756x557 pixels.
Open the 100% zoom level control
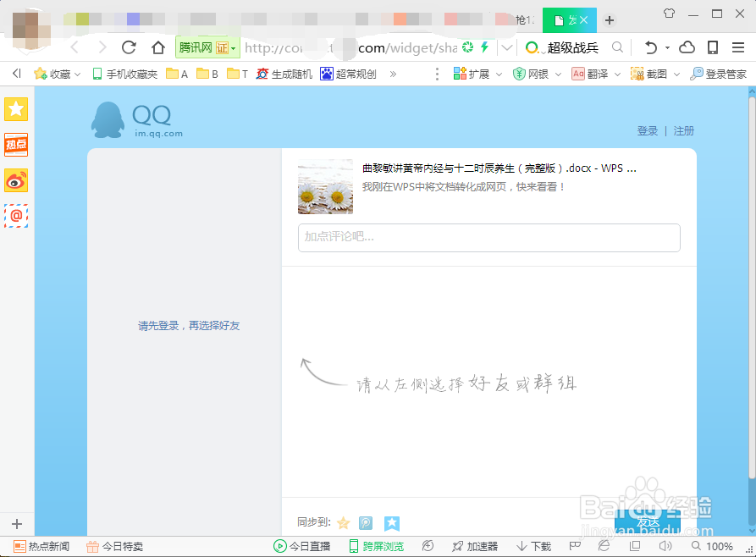tap(712, 546)
